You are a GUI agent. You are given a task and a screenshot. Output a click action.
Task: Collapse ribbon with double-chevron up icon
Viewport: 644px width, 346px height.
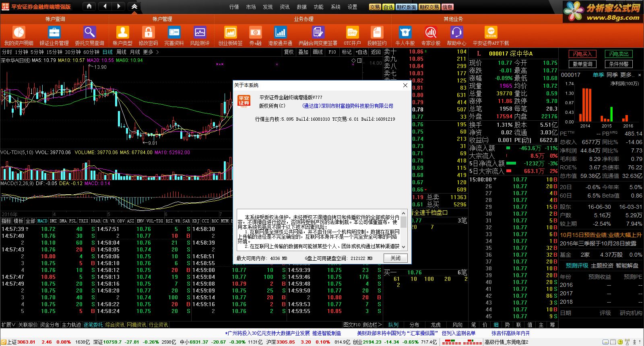tap(134, 6)
